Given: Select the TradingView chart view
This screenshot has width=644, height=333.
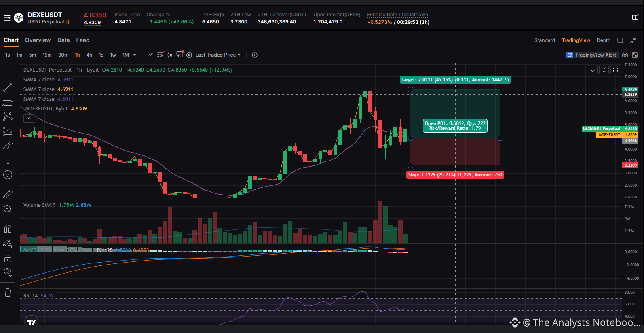Looking at the screenshot, I should click(x=576, y=40).
